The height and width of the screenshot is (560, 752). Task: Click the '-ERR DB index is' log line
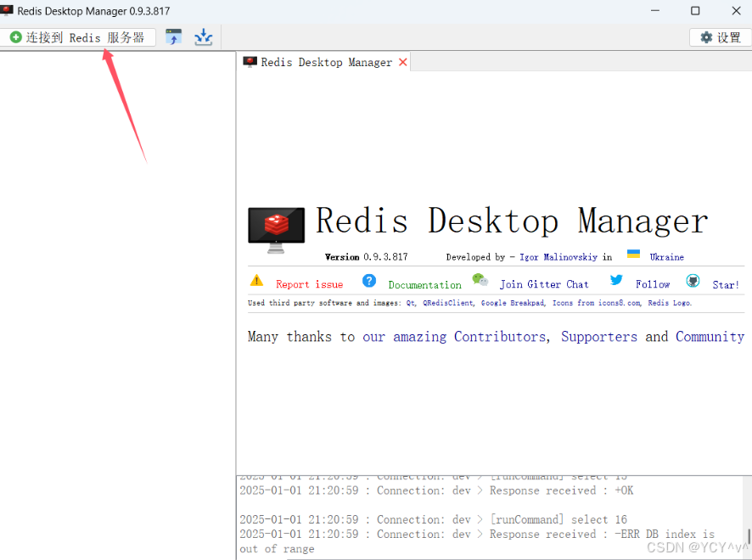477,534
